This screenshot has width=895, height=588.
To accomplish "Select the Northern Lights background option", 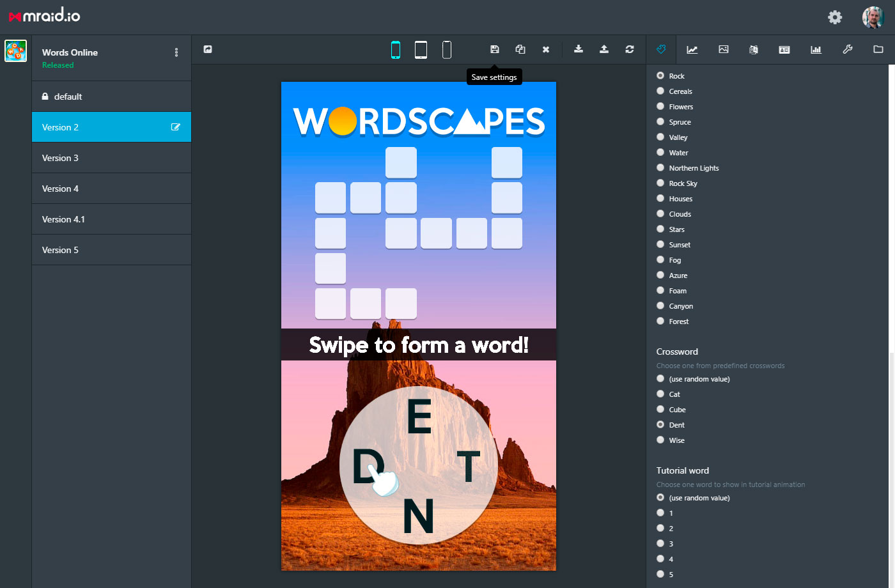I will point(660,167).
